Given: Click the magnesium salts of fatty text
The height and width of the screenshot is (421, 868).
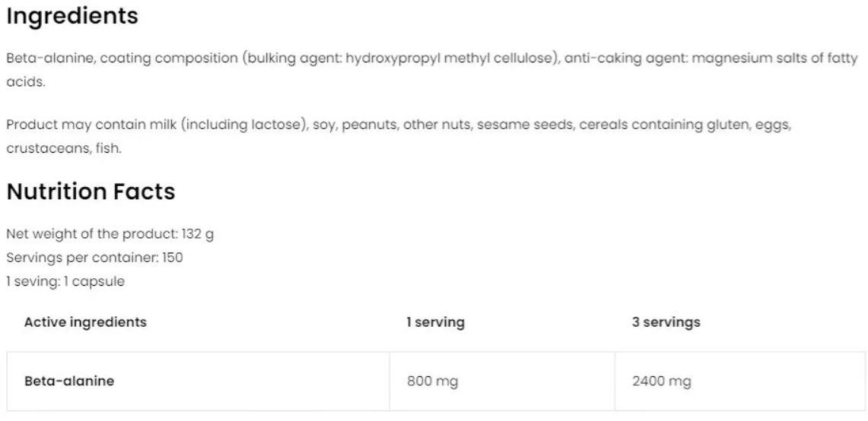Looking at the screenshot, I should pos(774,59).
